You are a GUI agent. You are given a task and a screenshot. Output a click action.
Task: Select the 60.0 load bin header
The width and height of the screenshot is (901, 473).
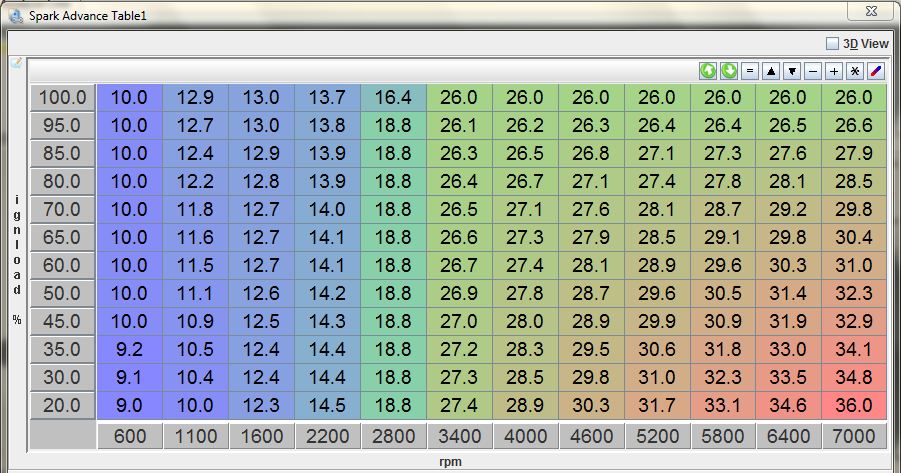62,266
